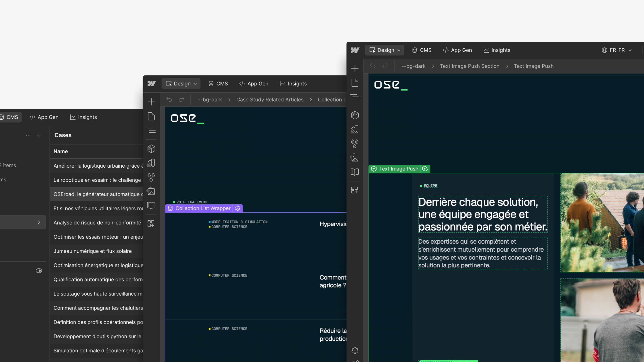Add a new collection with plus button
Viewport: 644px width, 362px height.
click(39, 135)
